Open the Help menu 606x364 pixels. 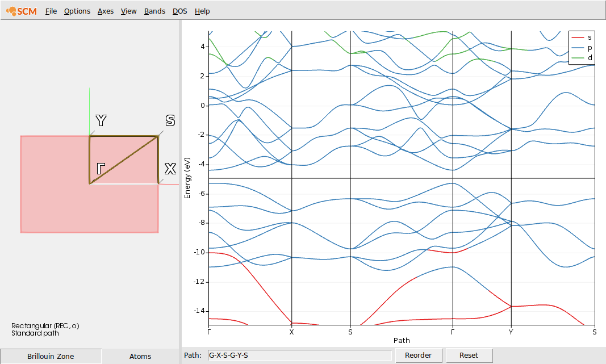coord(202,11)
